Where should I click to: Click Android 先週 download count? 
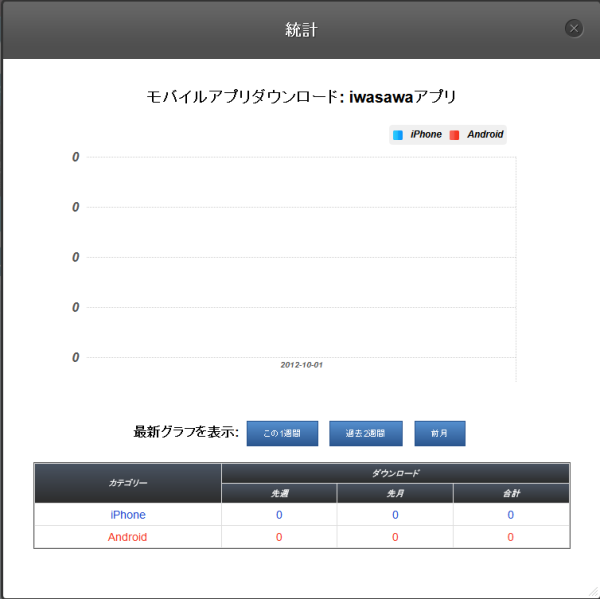279,537
